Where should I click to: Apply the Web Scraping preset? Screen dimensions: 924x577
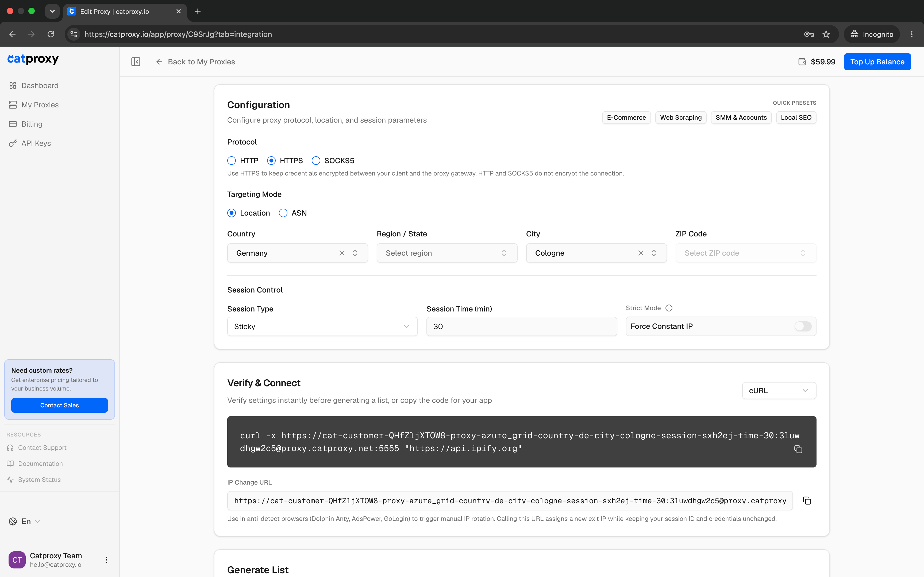click(x=681, y=118)
